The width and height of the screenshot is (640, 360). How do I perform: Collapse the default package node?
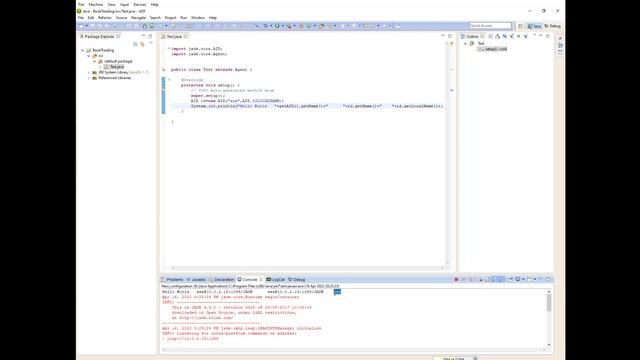(x=95, y=61)
